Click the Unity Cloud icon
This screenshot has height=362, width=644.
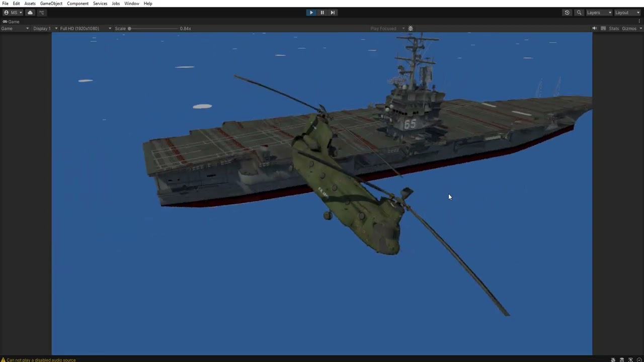coord(30,13)
